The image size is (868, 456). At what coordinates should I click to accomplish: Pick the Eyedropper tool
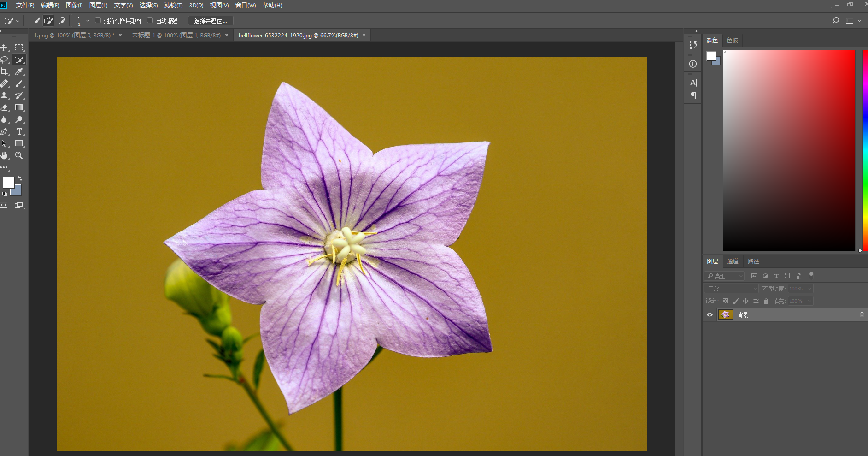click(x=19, y=71)
